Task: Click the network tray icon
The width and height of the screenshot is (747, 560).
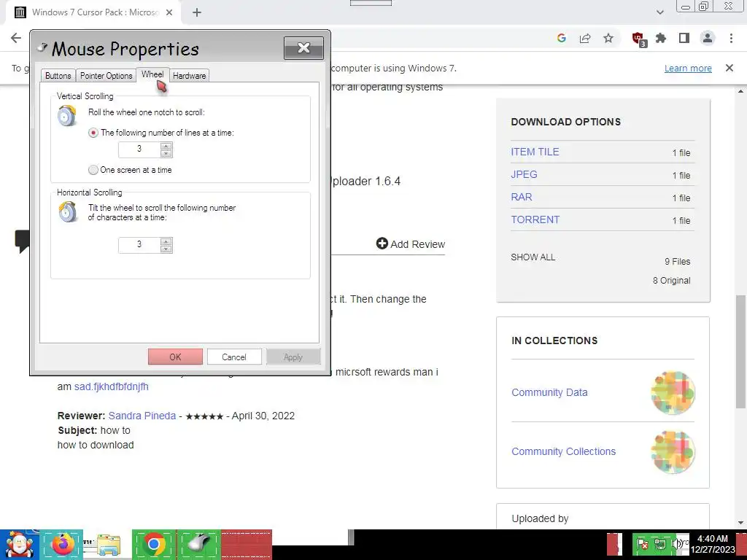Action: coord(660,544)
